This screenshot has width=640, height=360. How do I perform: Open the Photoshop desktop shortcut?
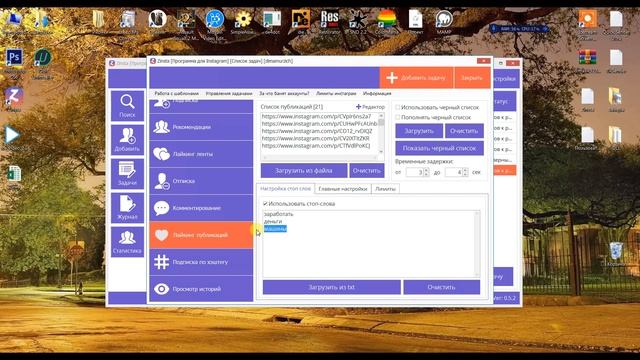pyautogui.click(x=14, y=58)
